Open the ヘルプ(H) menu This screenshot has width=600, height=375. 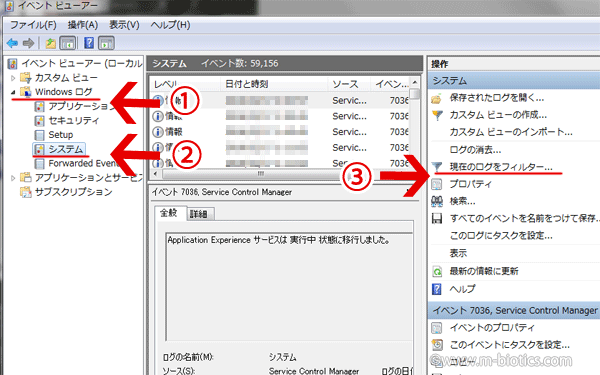(x=170, y=25)
